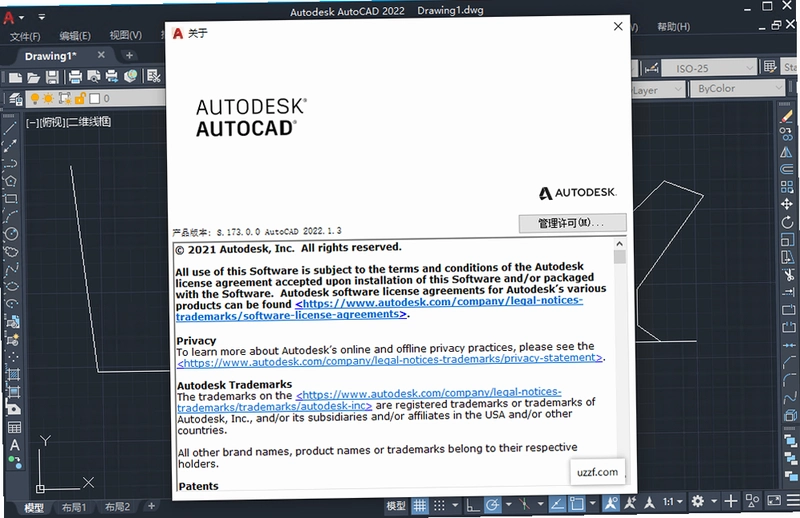This screenshot has width=800, height=518.
Task: Select the Move tool
Action: (787, 204)
